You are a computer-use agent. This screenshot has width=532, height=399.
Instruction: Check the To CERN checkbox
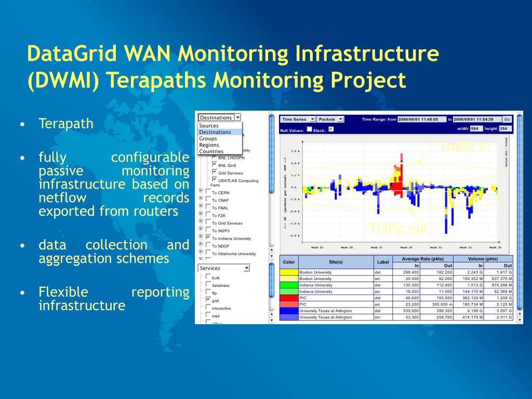(208, 191)
